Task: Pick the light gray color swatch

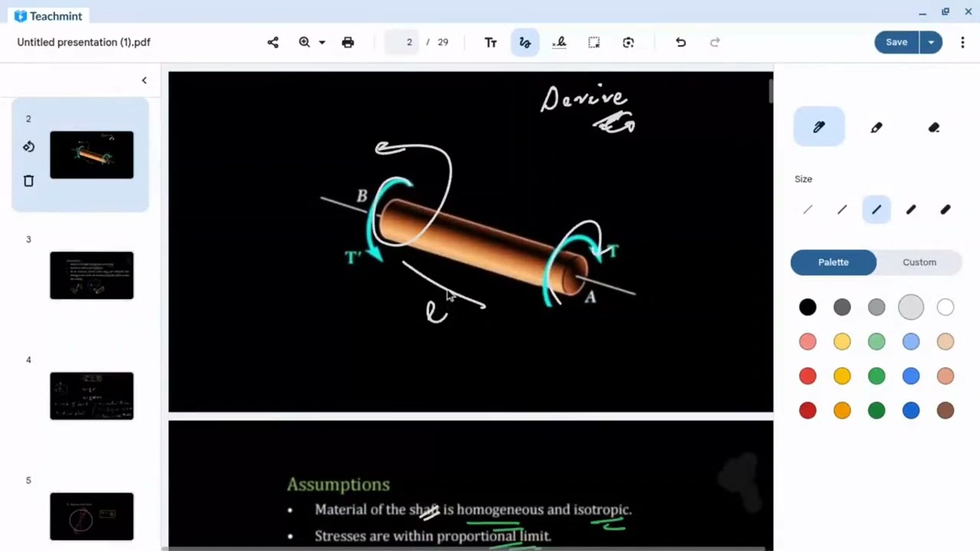Action: coord(911,307)
